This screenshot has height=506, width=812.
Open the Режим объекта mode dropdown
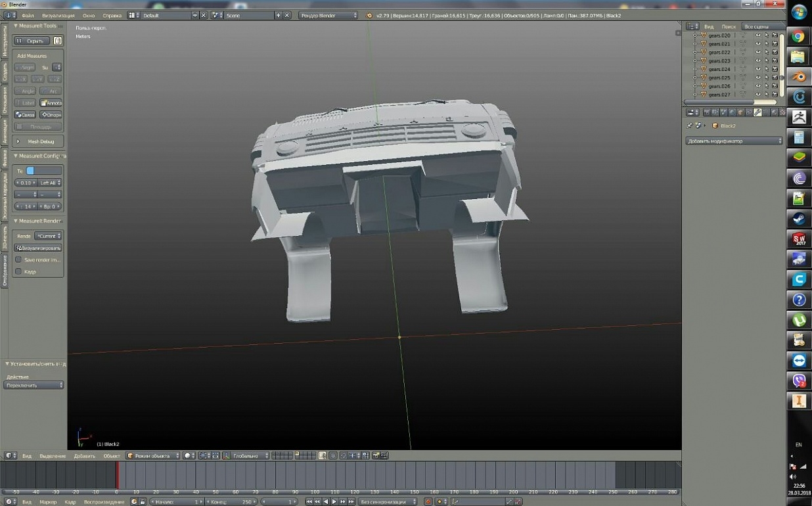pyautogui.click(x=152, y=455)
